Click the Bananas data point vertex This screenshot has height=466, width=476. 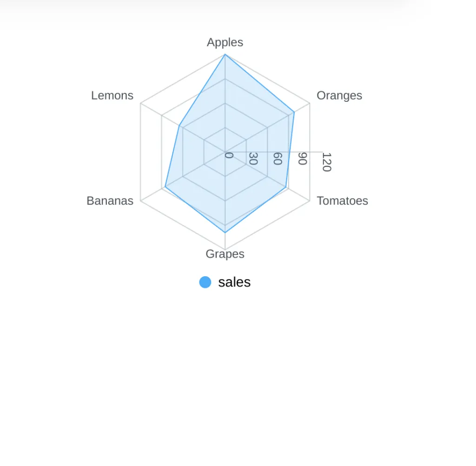point(165,187)
